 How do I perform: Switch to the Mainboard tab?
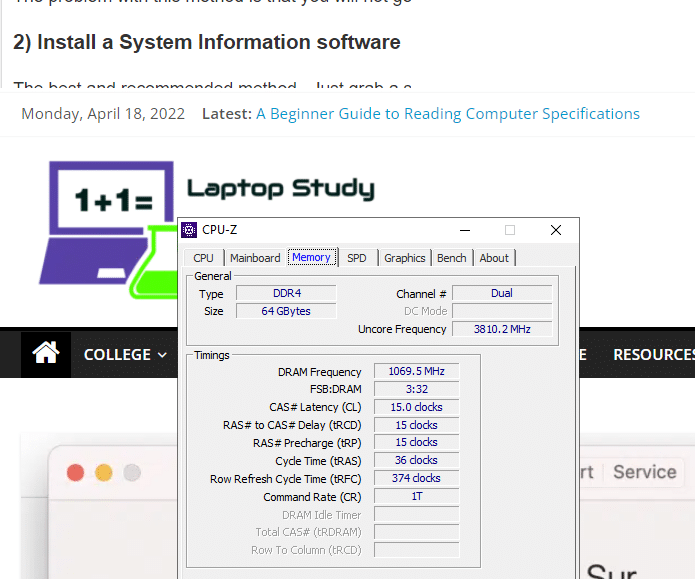[255, 258]
